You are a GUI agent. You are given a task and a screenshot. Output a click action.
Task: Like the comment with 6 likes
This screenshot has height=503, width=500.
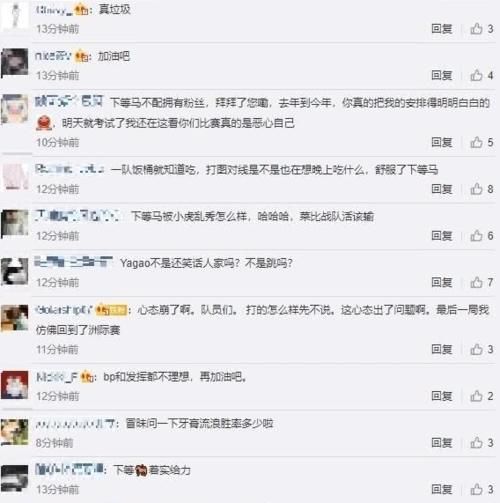pyautogui.click(x=476, y=236)
